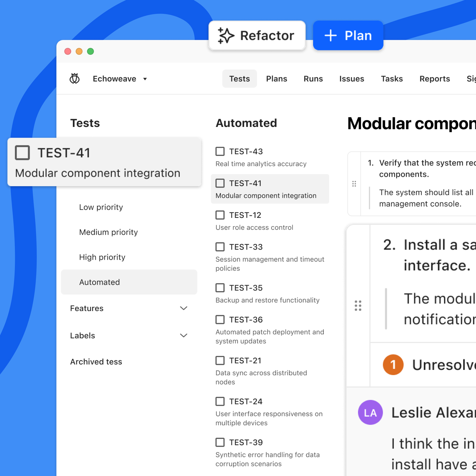Check the large TEST-41 callout checkbox
This screenshot has width=476, height=476.
[22, 153]
